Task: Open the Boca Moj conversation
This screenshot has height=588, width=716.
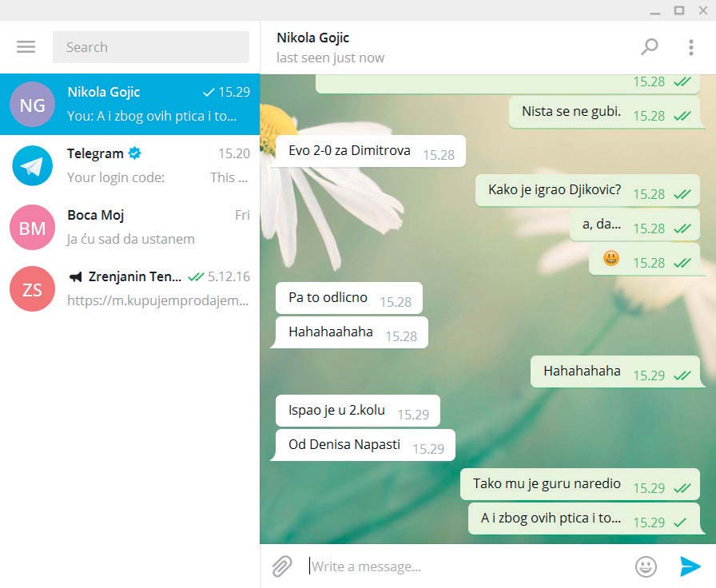Action: 129,227
